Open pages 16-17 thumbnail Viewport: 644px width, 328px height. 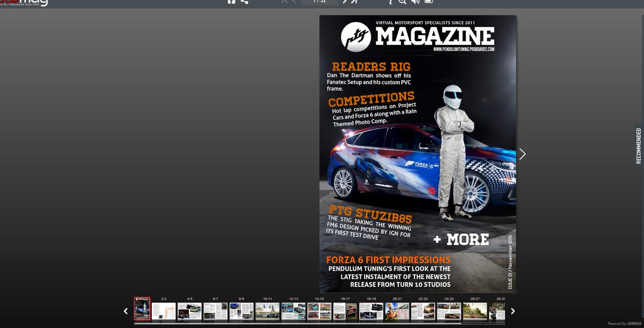[345, 311]
